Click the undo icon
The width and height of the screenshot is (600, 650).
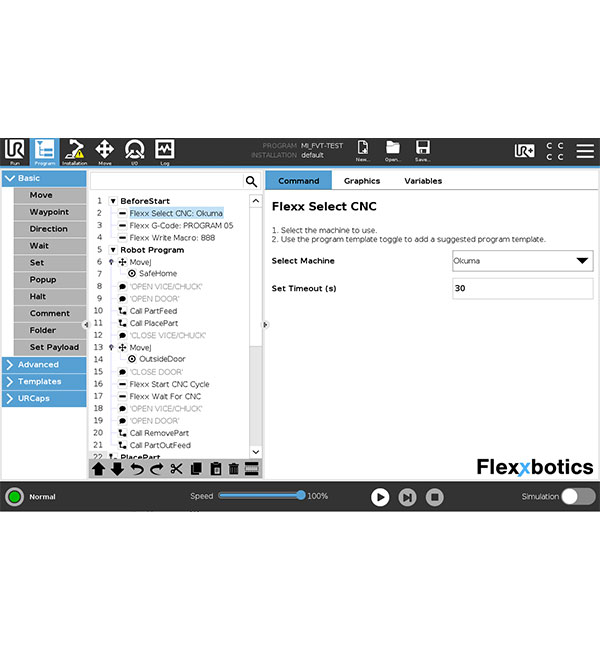point(137,469)
